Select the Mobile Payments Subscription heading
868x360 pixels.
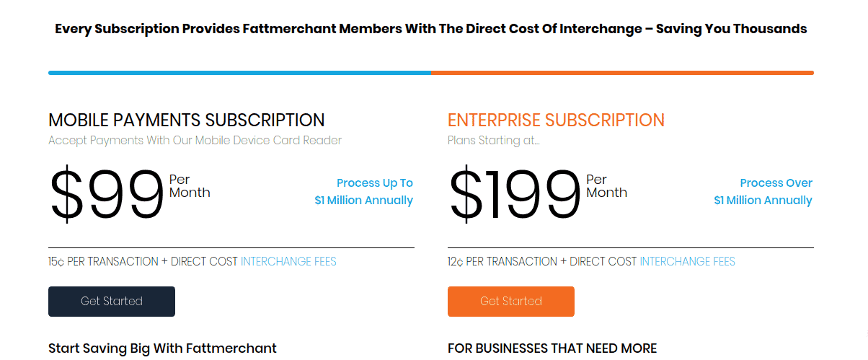point(187,120)
